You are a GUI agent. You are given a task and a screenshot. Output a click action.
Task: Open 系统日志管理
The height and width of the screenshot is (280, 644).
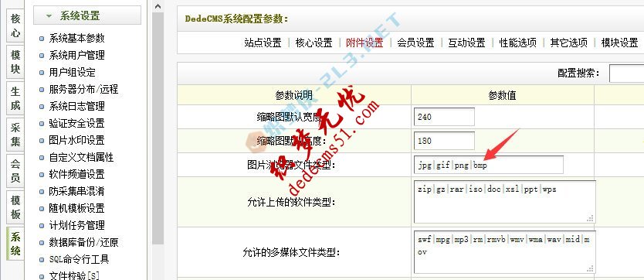pyautogui.click(x=76, y=107)
